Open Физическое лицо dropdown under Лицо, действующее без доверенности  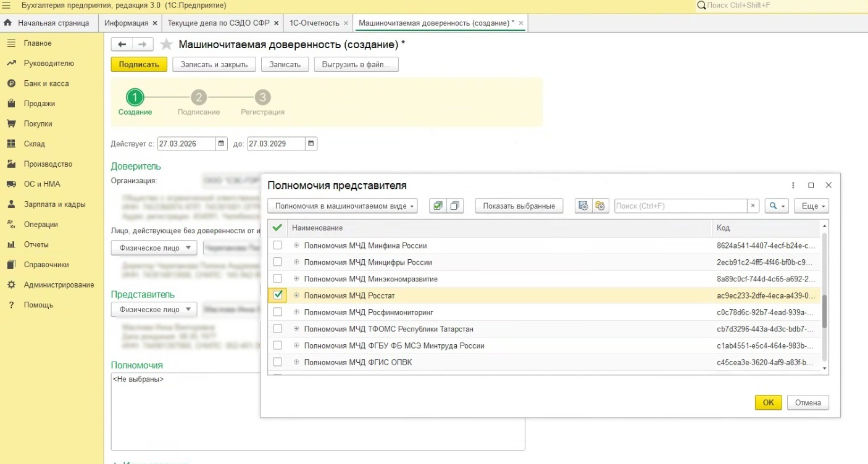pyautogui.click(x=154, y=248)
